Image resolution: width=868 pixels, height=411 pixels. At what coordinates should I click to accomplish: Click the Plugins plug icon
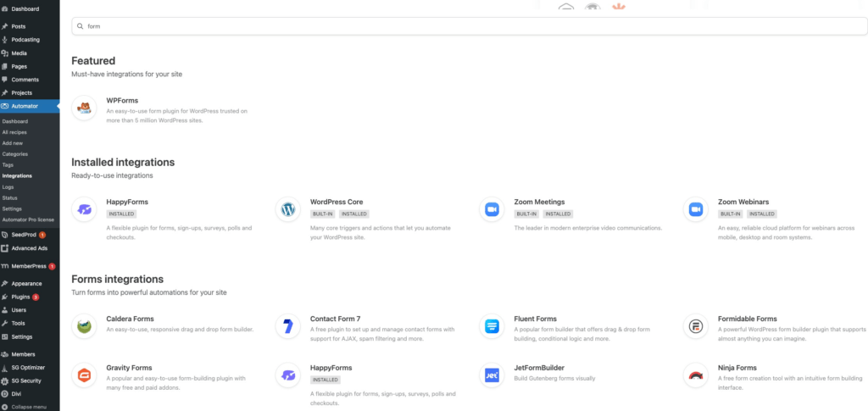[x=5, y=297]
